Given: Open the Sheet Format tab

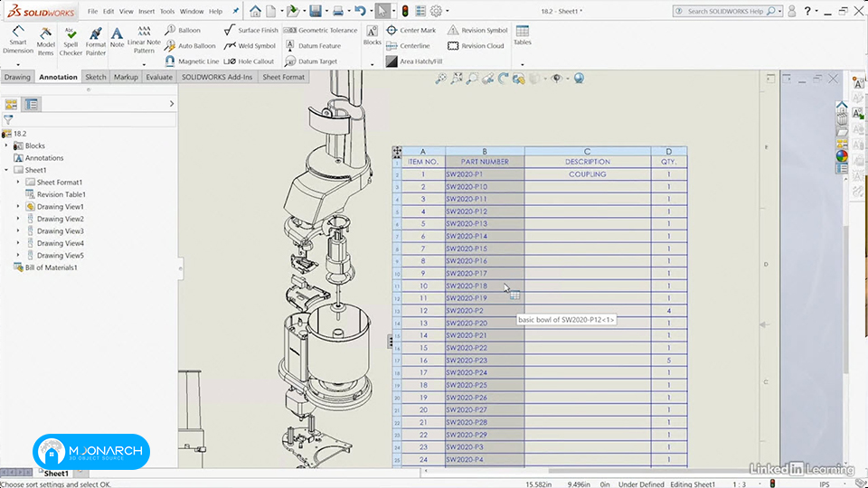Looking at the screenshot, I should click(283, 77).
